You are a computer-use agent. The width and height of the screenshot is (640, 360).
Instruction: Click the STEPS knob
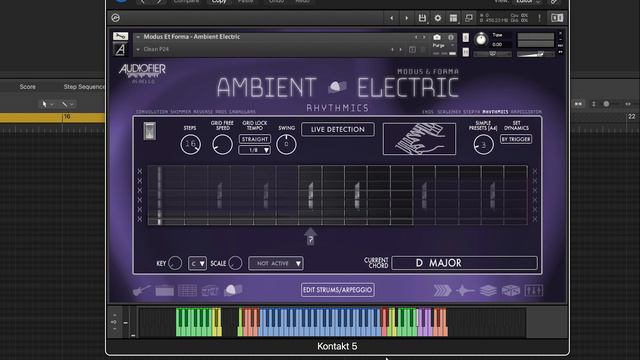click(x=190, y=144)
